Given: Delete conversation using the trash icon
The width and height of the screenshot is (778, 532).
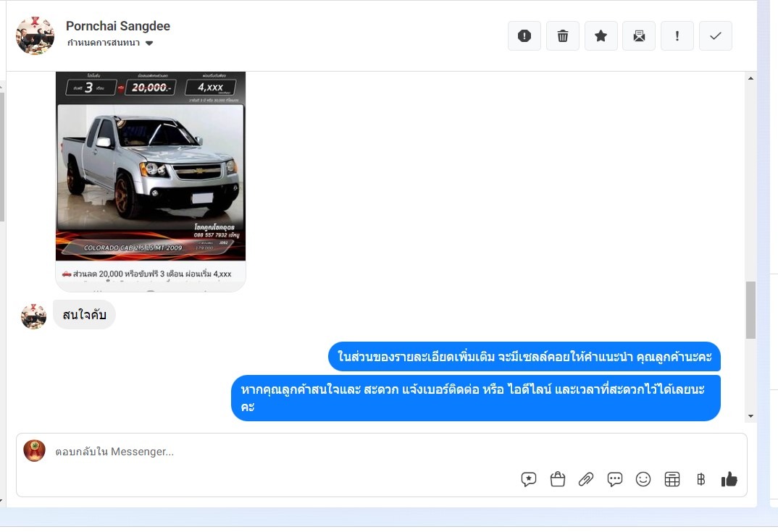Looking at the screenshot, I should click(x=563, y=35).
